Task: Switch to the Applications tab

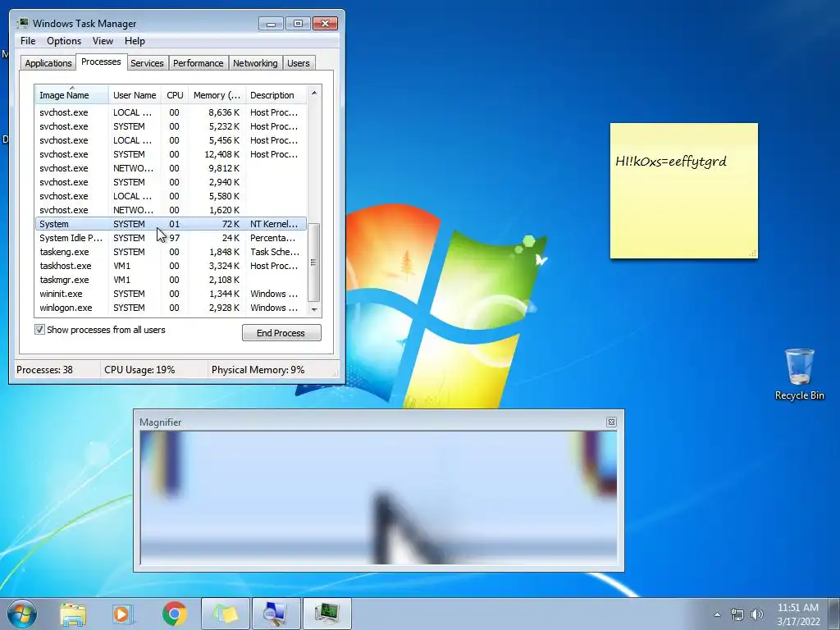Action: (48, 63)
